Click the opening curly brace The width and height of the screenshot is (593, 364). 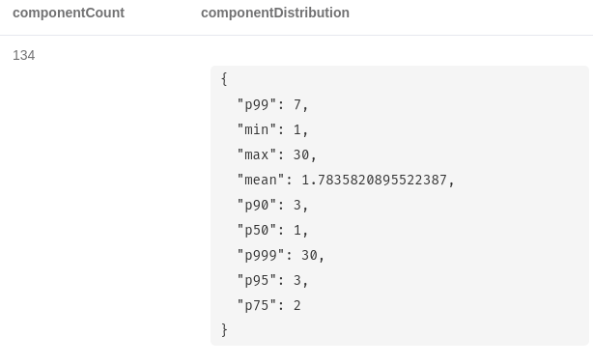[x=224, y=79]
